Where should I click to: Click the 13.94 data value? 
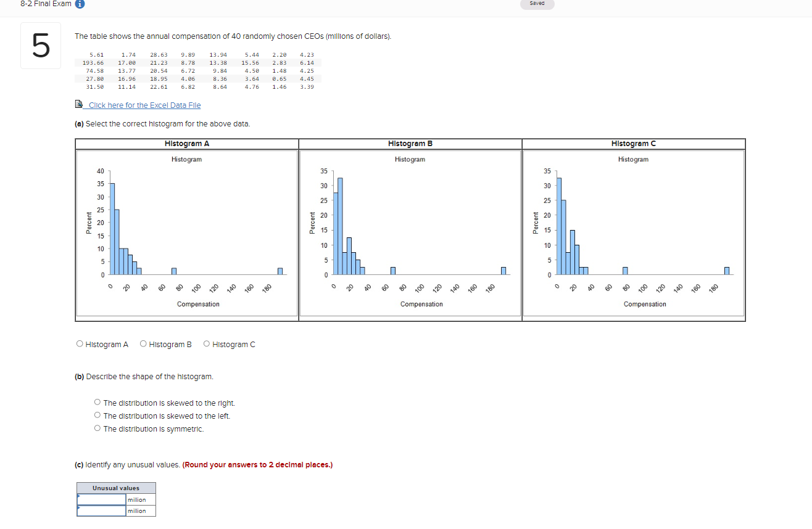point(218,55)
